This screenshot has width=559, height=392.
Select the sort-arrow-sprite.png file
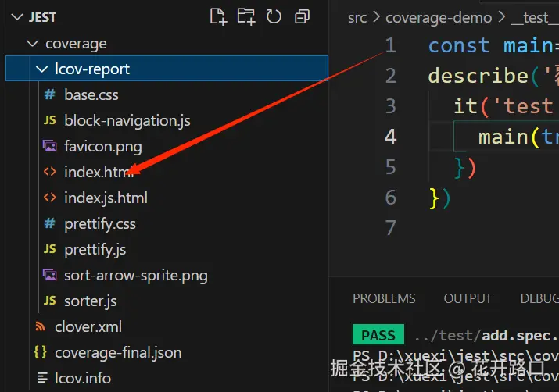pyautogui.click(x=135, y=275)
